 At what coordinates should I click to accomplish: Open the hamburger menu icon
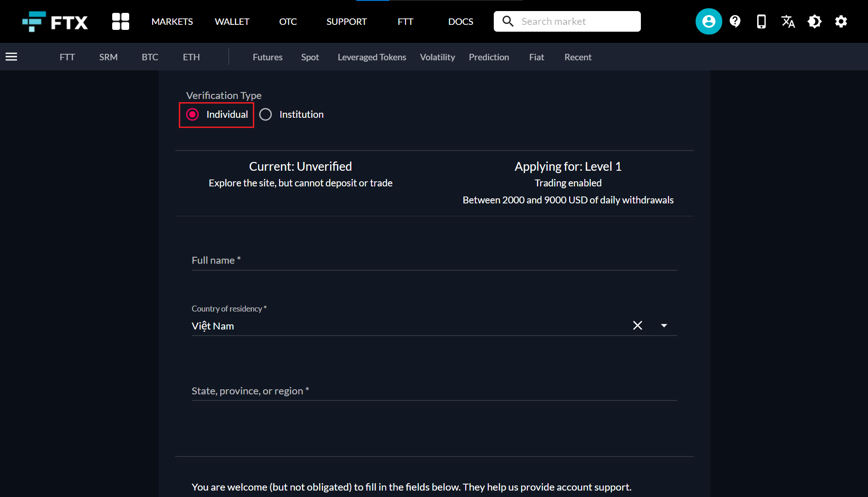pos(11,57)
